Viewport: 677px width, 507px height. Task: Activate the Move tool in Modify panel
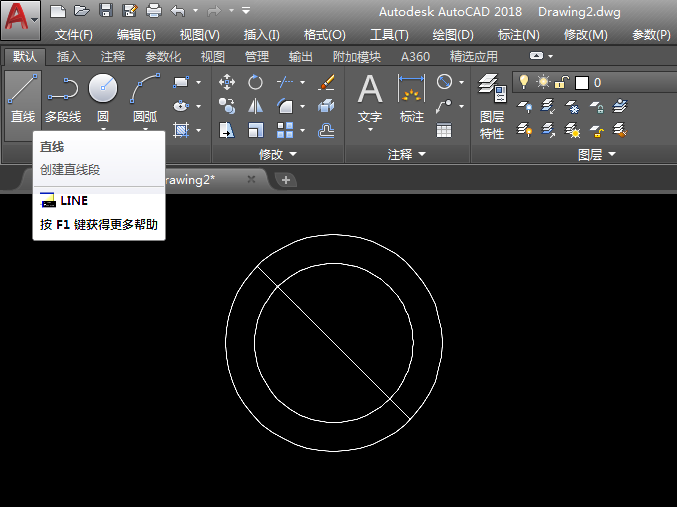tap(227, 82)
